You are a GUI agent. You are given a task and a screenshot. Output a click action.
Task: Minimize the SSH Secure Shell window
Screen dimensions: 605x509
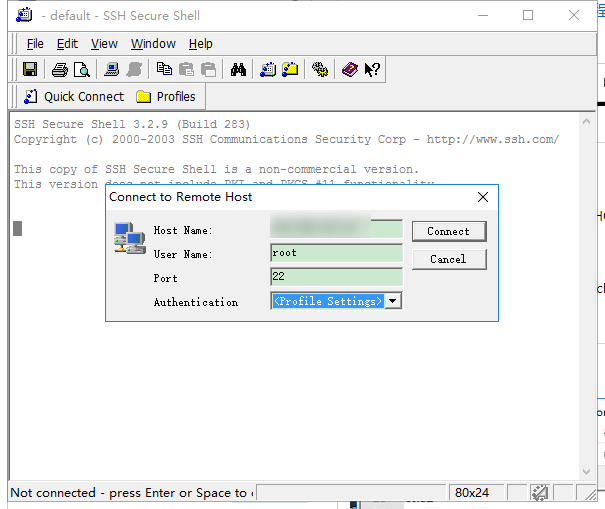tap(483, 15)
